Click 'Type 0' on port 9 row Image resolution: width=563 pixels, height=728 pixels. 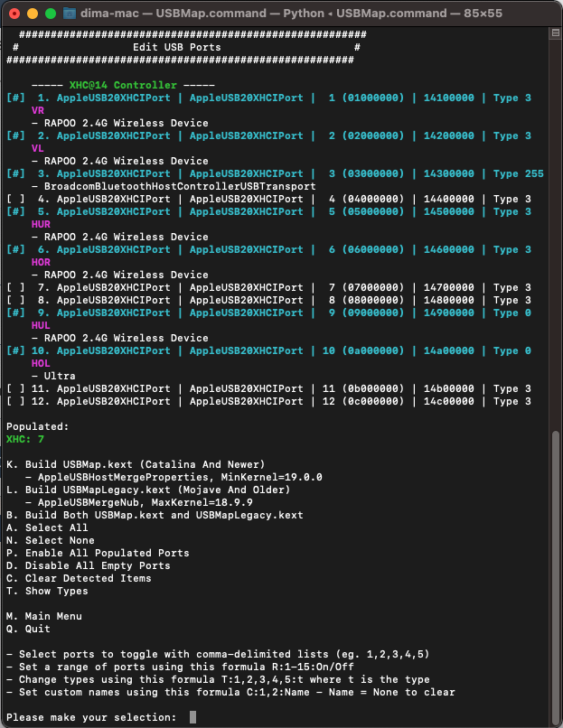(511, 313)
